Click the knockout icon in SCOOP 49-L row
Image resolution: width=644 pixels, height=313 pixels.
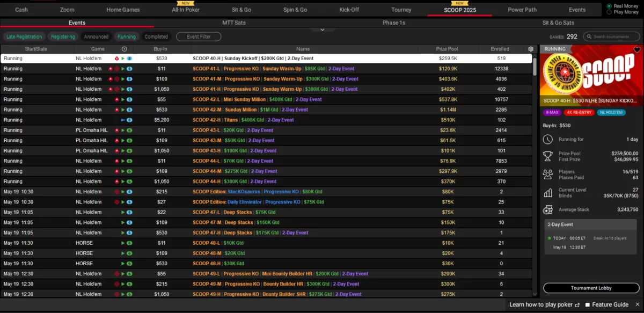click(116, 274)
